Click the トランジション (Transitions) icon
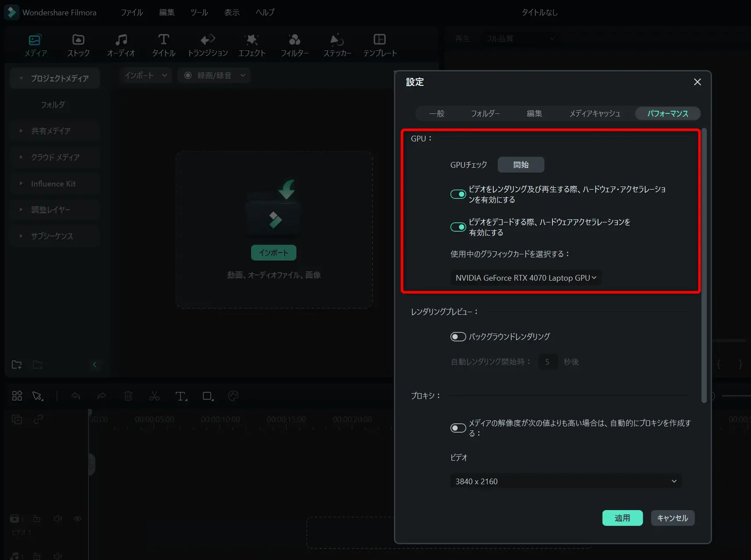This screenshot has height=560, width=751. 208,40
